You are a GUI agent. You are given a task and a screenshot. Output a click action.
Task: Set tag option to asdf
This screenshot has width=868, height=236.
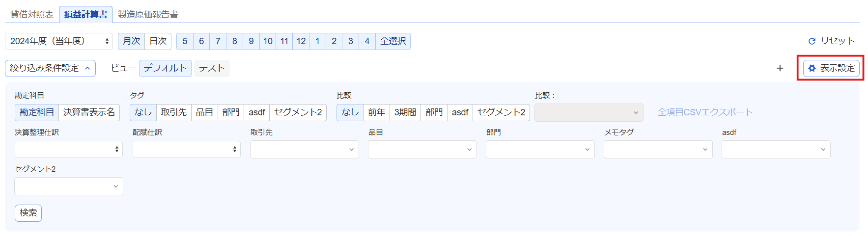(257, 112)
